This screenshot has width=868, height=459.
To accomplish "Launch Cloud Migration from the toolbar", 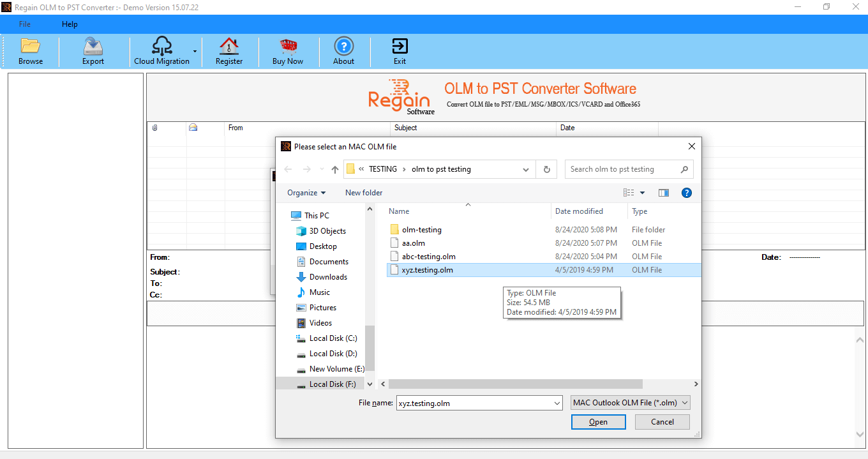I will (161, 50).
